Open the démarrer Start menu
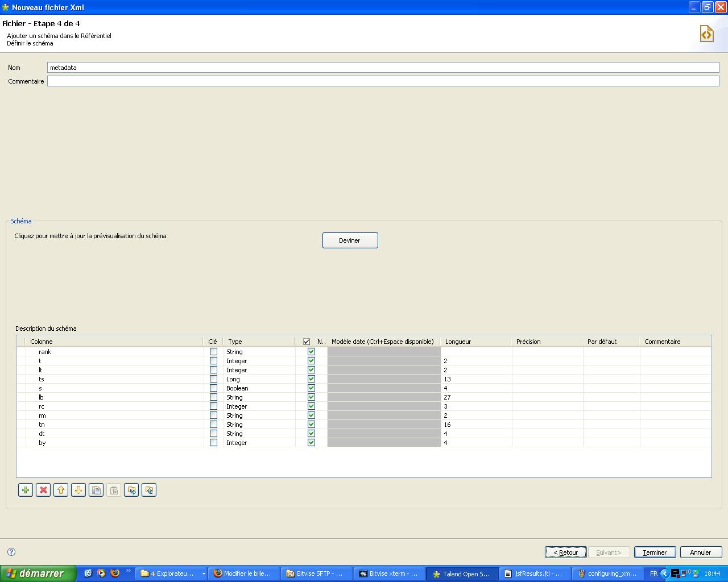Viewport: 728px width, 582px height. coord(35,573)
